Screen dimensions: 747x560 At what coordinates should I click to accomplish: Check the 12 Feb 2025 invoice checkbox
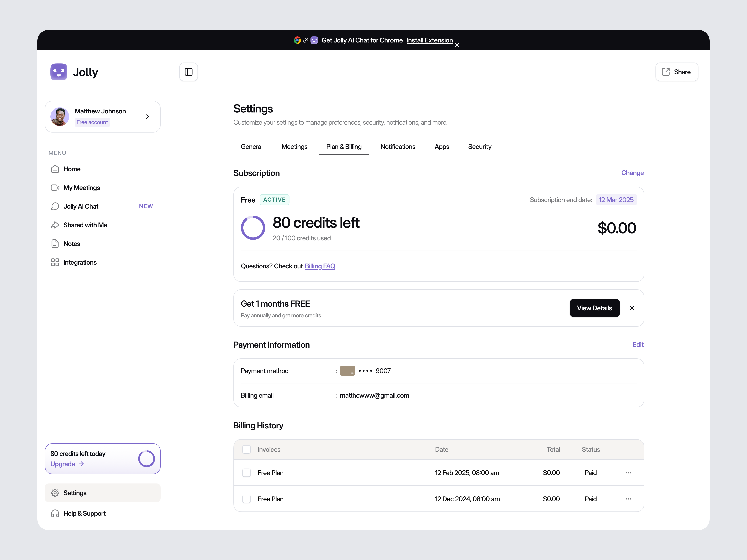click(x=247, y=473)
